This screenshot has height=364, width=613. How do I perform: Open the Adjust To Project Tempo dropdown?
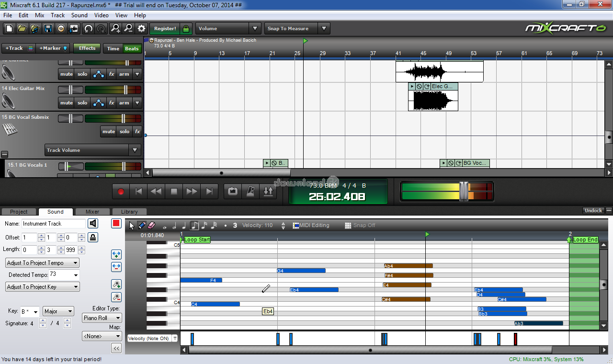click(42, 263)
